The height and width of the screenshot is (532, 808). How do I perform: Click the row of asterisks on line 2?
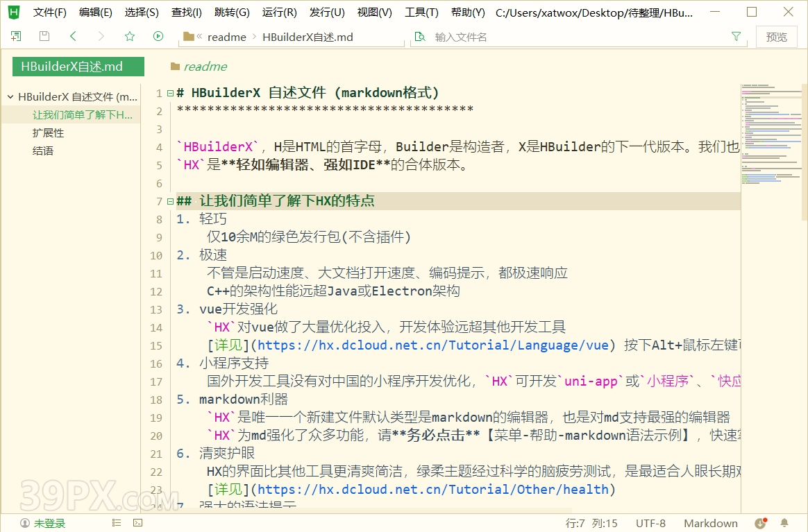coord(325,110)
